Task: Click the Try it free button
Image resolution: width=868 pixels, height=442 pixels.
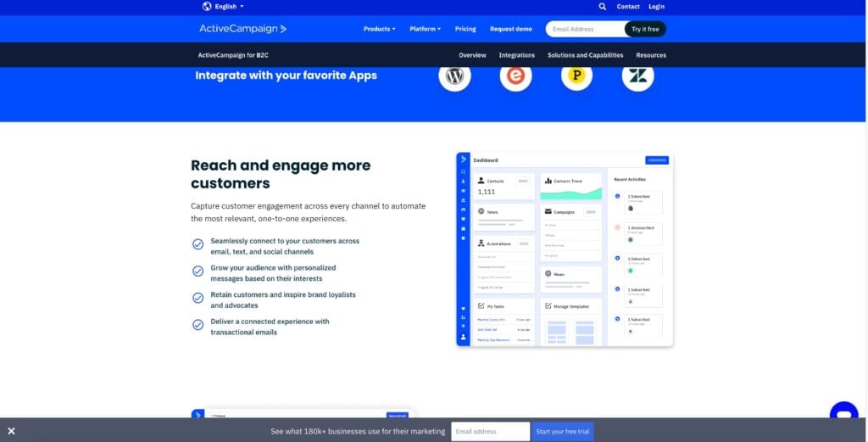Action: coord(645,29)
